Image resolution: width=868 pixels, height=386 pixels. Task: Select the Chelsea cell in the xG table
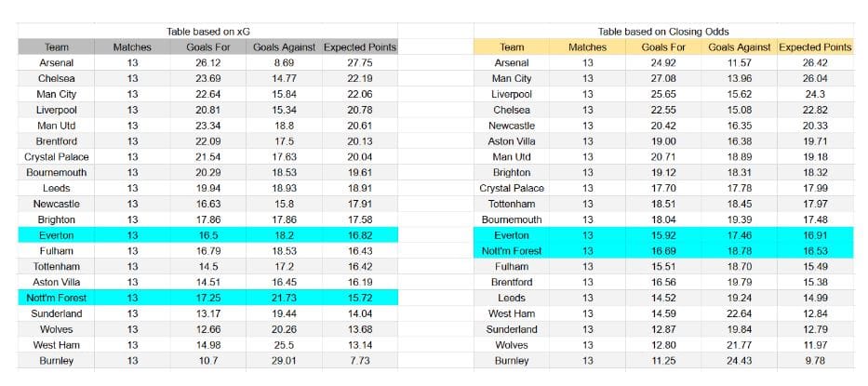click(x=56, y=79)
